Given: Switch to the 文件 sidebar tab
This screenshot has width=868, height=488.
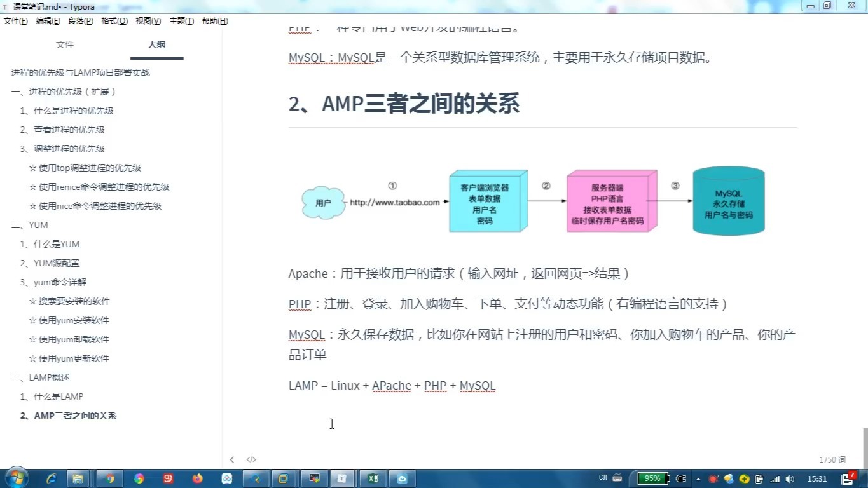Looking at the screenshot, I should coord(65,44).
